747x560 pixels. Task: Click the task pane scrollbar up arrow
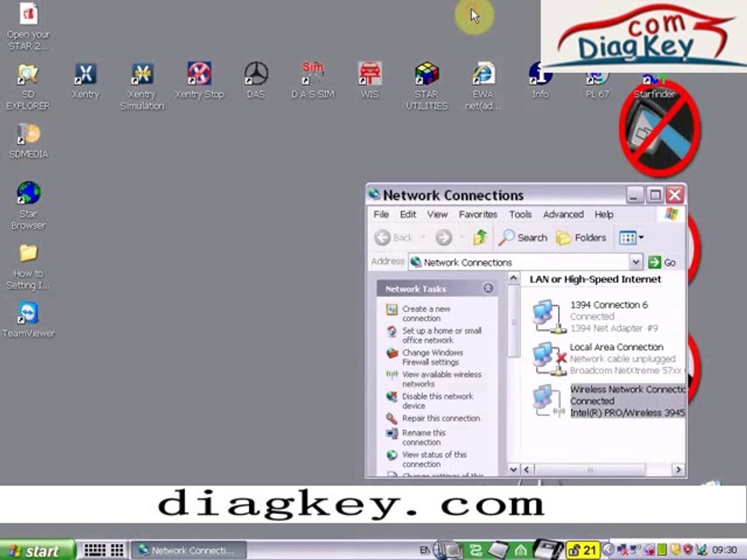point(513,278)
